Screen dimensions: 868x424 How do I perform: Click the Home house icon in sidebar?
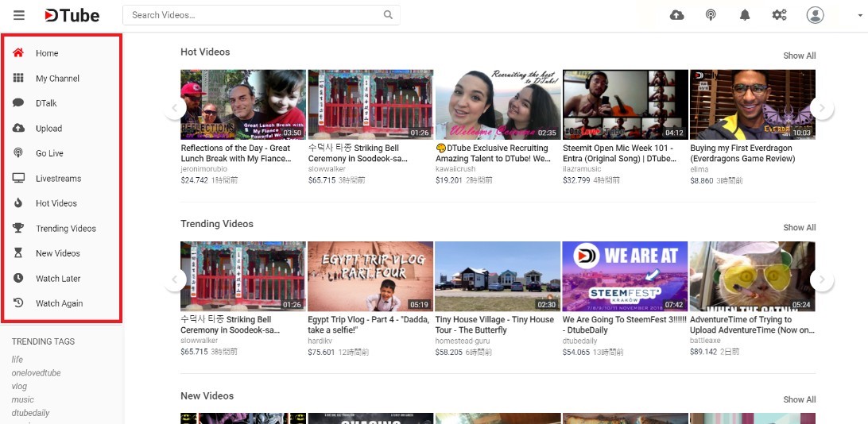pos(18,53)
